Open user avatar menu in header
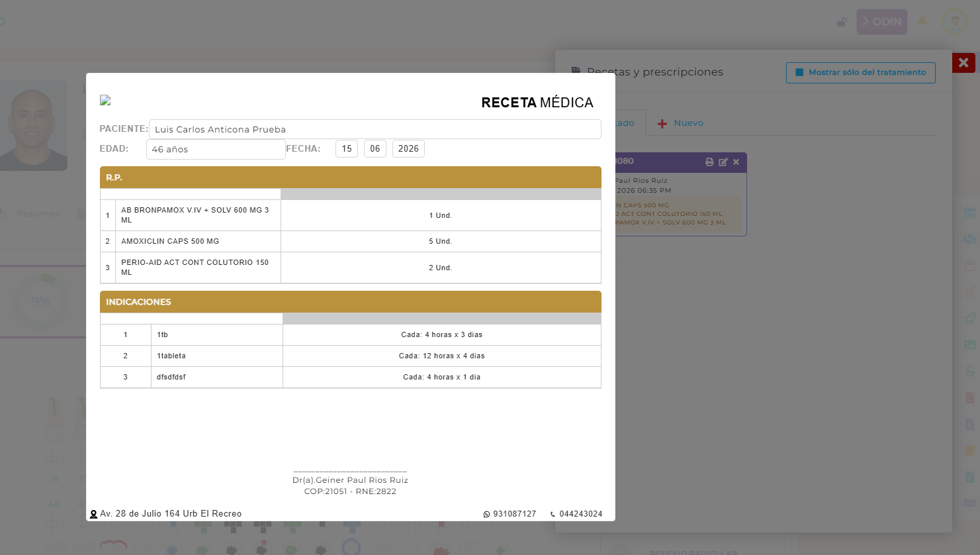 955,22
